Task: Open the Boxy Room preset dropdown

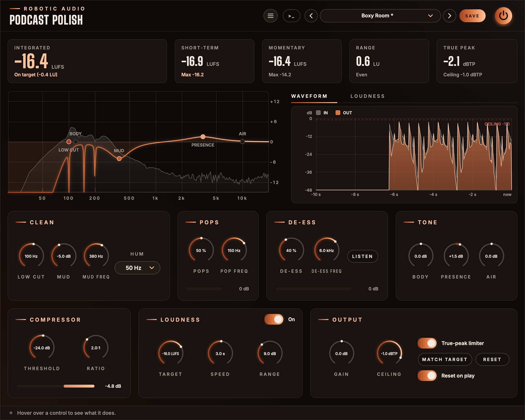Action: [380, 16]
